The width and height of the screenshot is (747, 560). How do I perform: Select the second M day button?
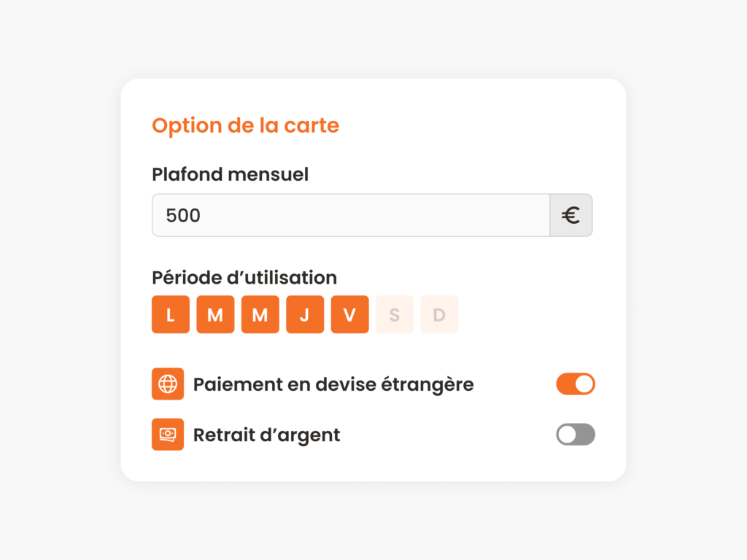(x=260, y=314)
